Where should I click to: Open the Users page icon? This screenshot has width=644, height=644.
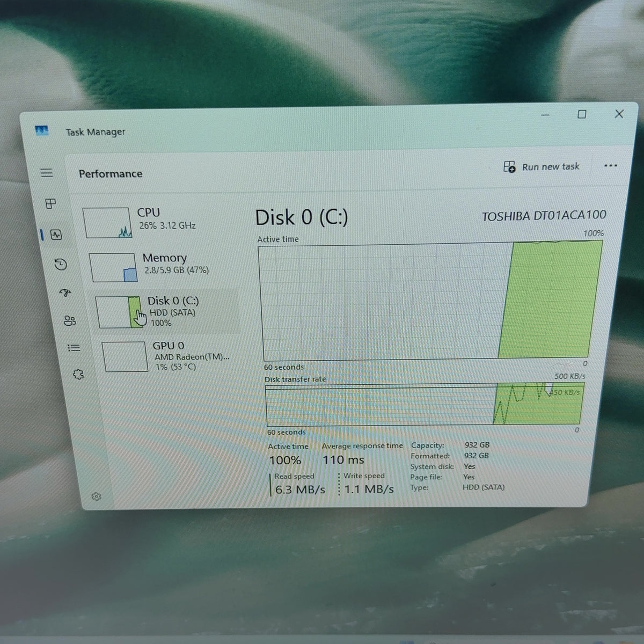point(70,321)
